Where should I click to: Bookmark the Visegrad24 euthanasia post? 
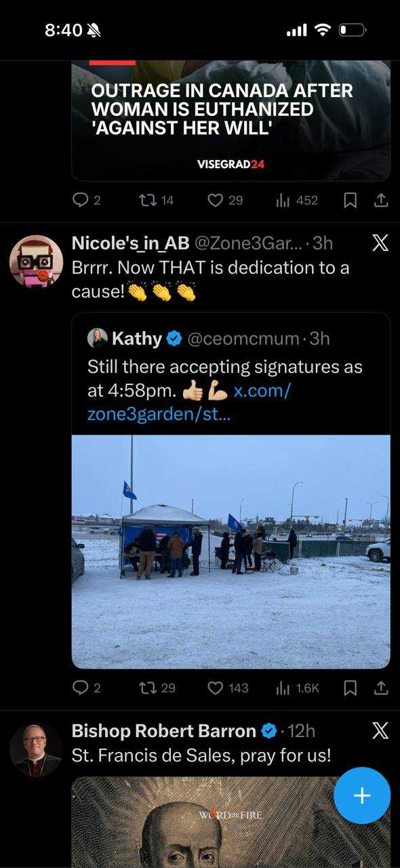click(x=351, y=200)
